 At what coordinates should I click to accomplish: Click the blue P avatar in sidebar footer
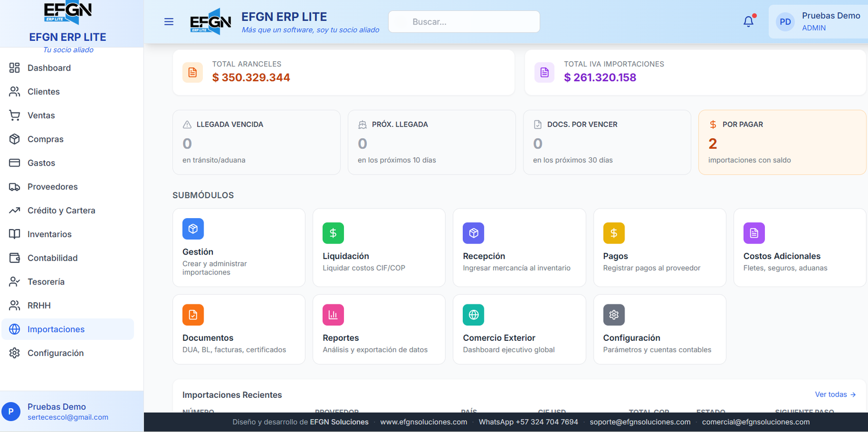point(11,412)
